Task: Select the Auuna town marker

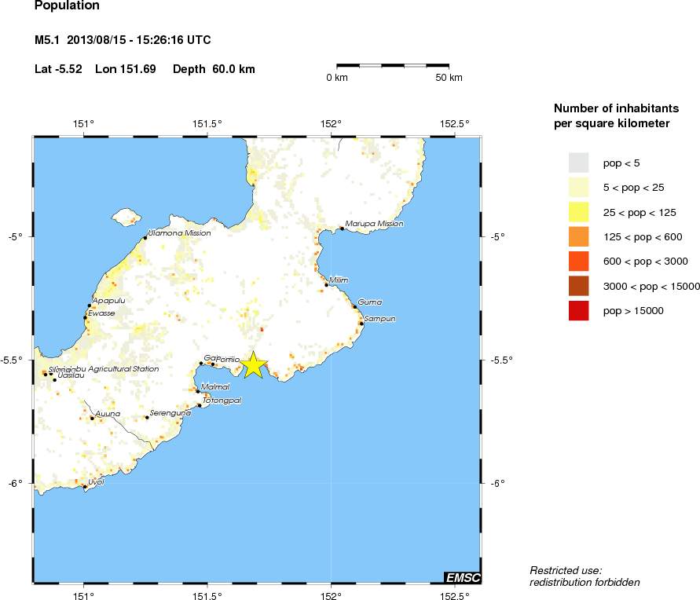Action: [92, 418]
